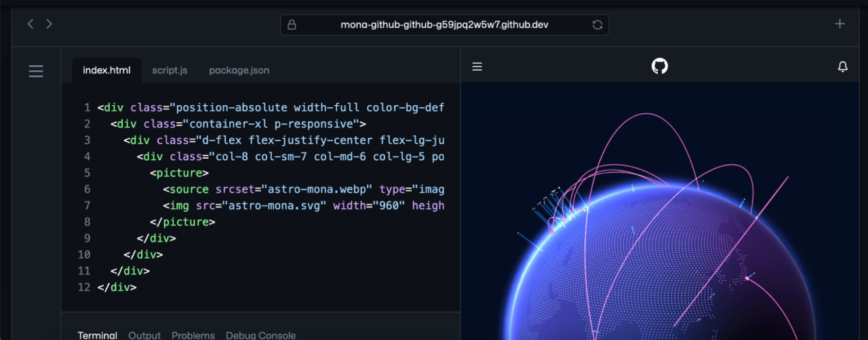Click the github.dev address bar URL
This screenshot has width=868, height=340.
point(444,24)
